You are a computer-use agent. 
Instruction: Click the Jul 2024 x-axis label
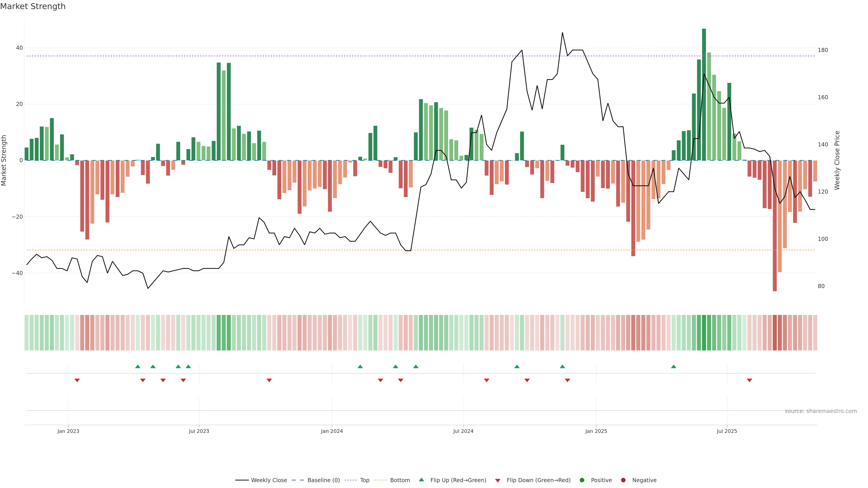coord(463,431)
